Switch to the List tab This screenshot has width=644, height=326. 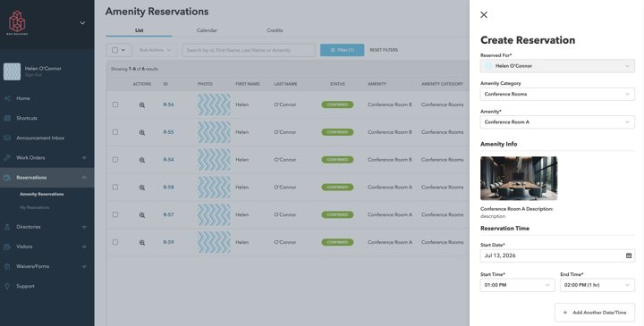point(140,30)
